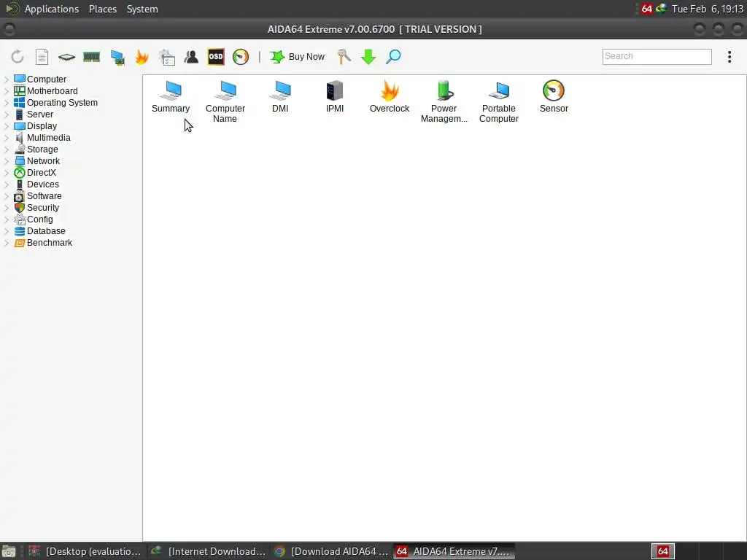Expand the Multimedia tree node arrow
The image size is (747, 560).
point(7,138)
